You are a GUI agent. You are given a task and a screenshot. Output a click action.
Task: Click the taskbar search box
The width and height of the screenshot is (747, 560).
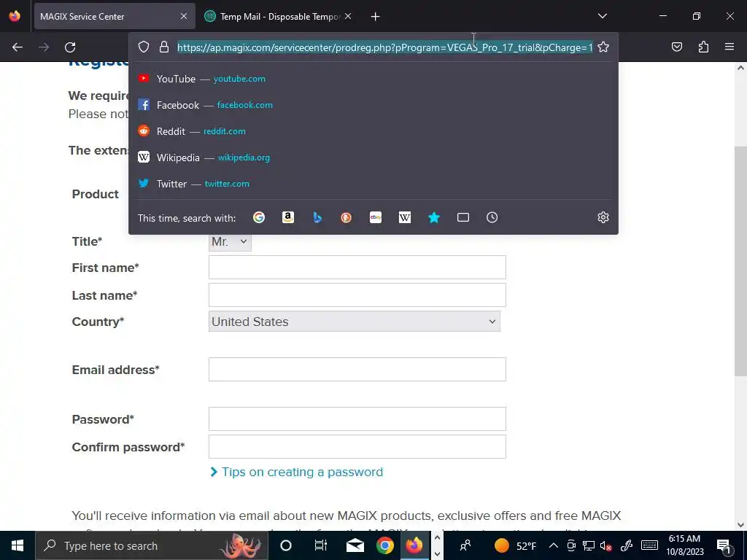coord(152,545)
